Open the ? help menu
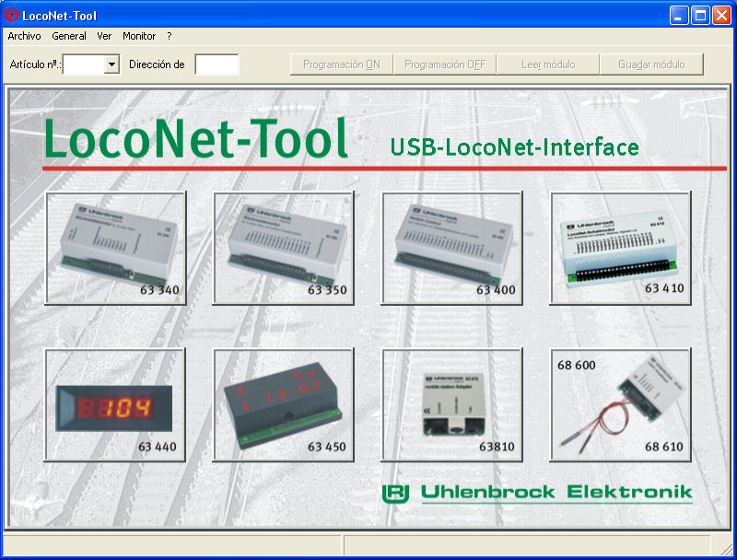737x560 pixels. click(170, 36)
